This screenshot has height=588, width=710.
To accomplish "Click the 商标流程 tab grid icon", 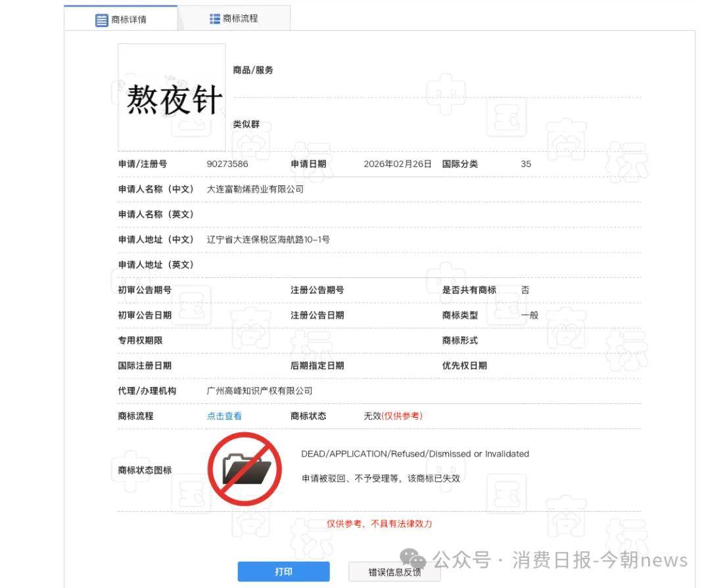I will [x=214, y=18].
